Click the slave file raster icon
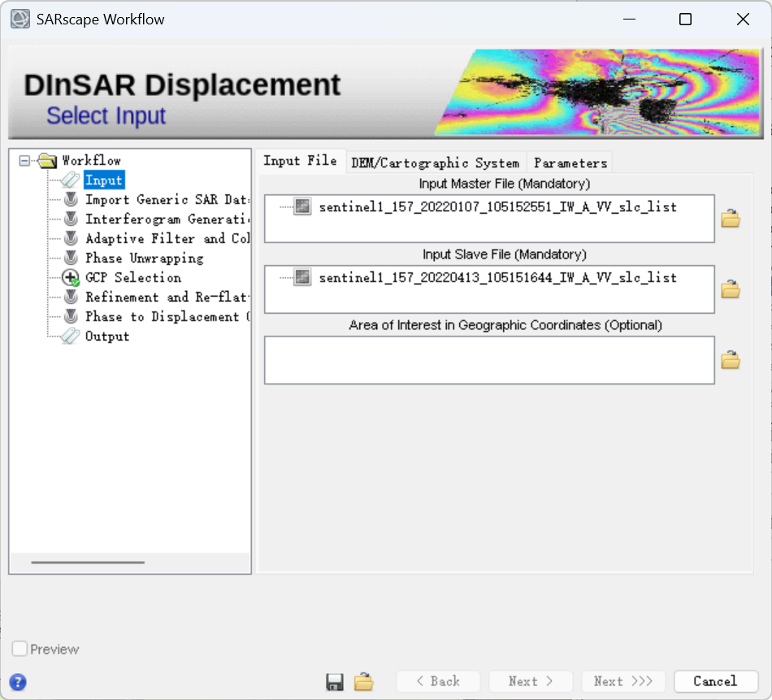772x700 pixels. tap(302, 277)
